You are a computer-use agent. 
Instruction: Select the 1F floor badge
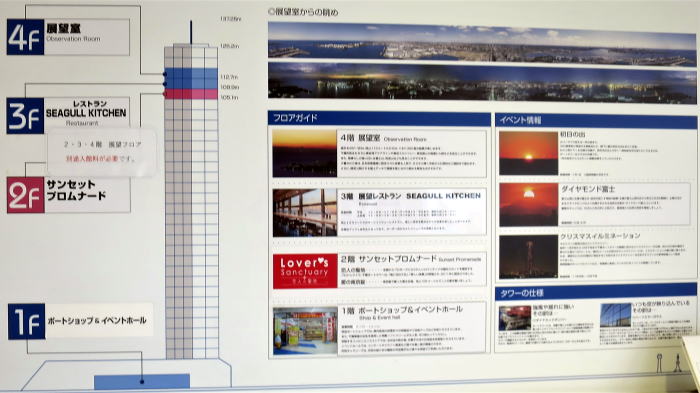26,321
